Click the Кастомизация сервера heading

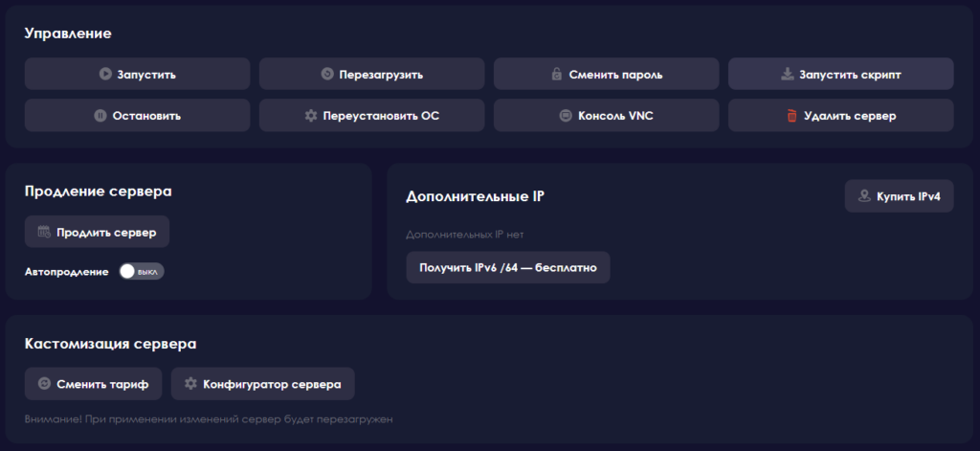111,344
